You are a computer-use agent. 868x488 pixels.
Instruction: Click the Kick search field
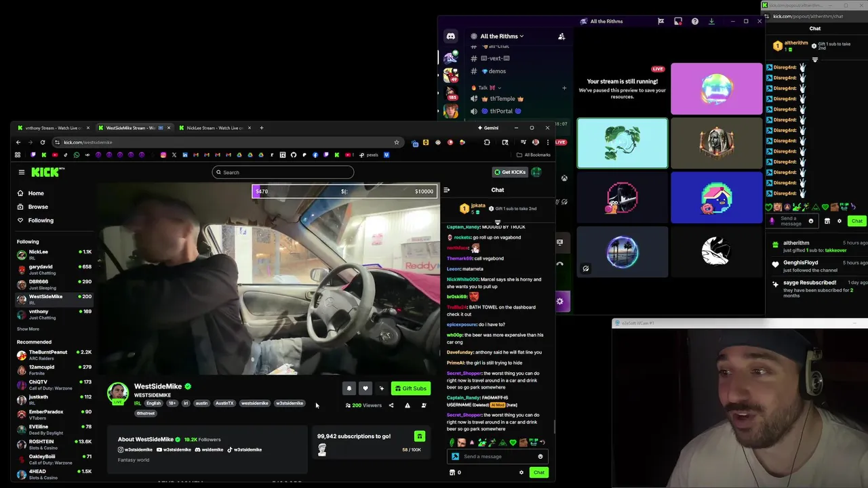(283, 172)
